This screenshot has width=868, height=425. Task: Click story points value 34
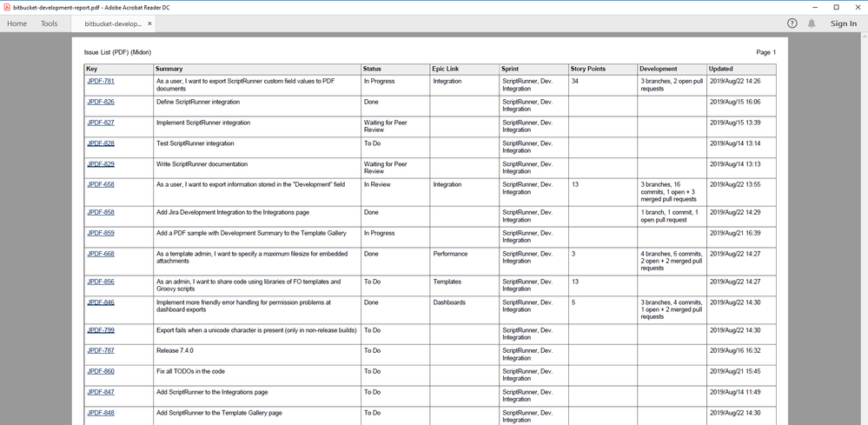[575, 81]
